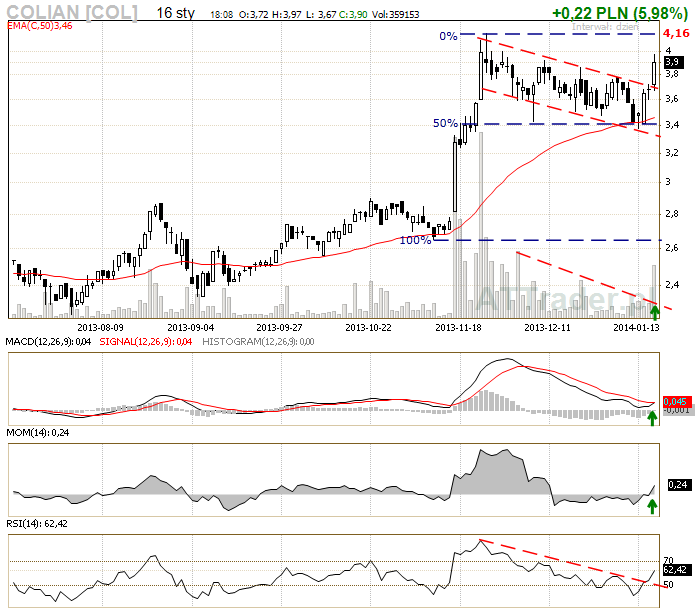This screenshot has width=700, height=613.
Task: Click the close price C:3,90
Action: coord(353,15)
